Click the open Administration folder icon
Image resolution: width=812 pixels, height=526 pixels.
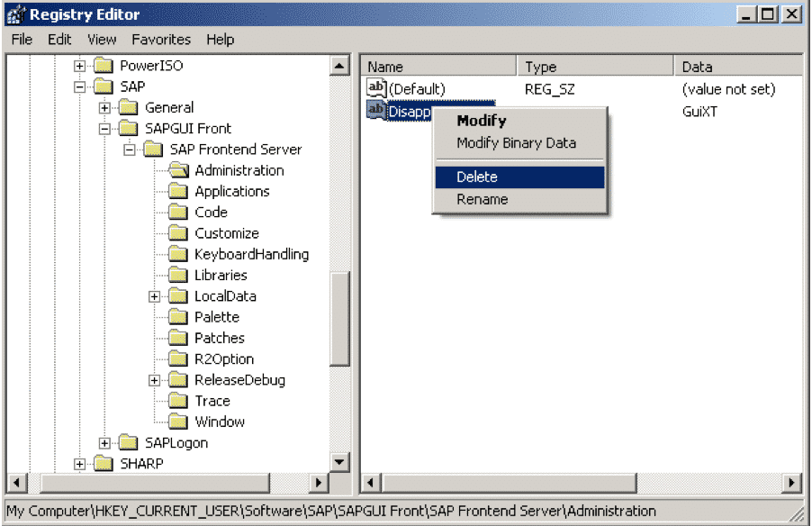pos(178,170)
